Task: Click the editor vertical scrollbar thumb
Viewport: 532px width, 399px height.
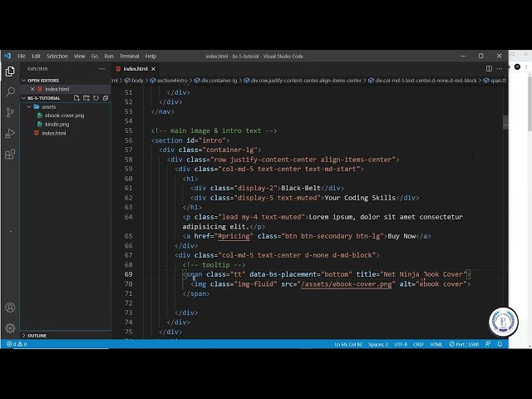Action: pos(505,122)
